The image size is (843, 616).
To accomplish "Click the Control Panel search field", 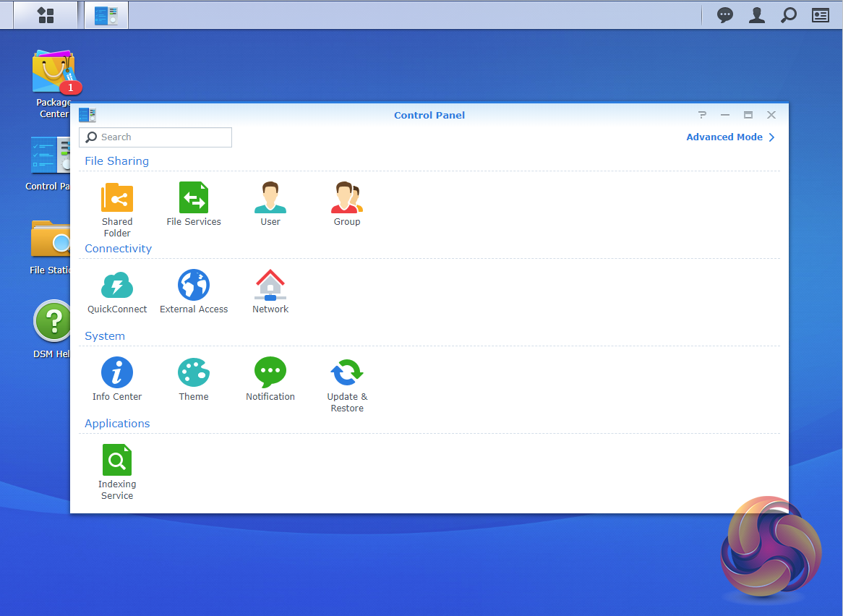I will [x=155, y=137].
